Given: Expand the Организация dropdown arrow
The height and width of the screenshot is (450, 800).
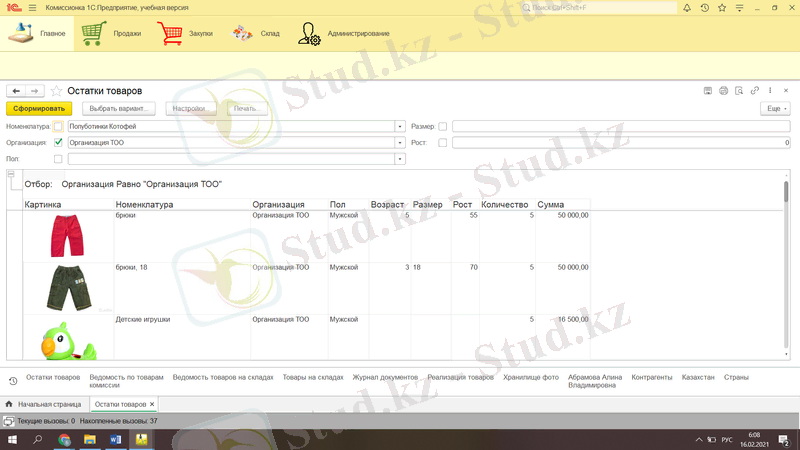Looking at the screenshot, I should point(400,143).
